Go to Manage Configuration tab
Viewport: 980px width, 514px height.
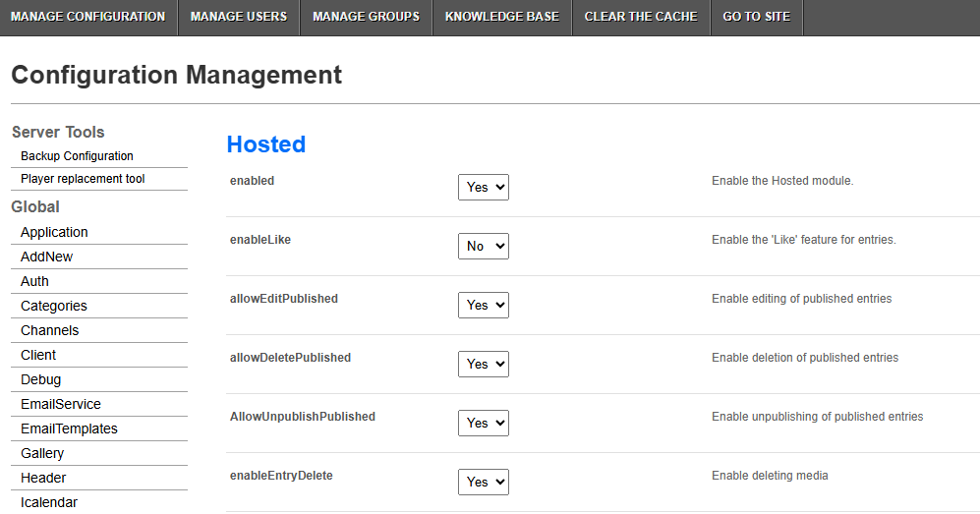coord(88,17)
